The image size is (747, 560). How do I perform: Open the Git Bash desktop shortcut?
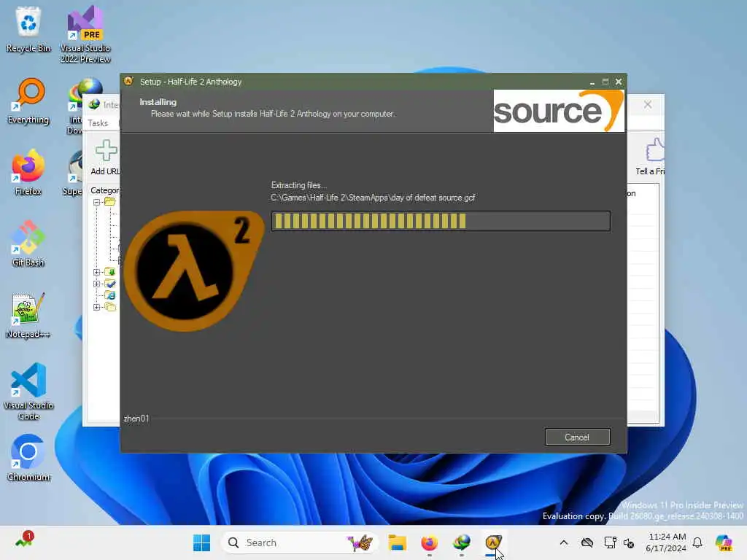coord(28,244)
